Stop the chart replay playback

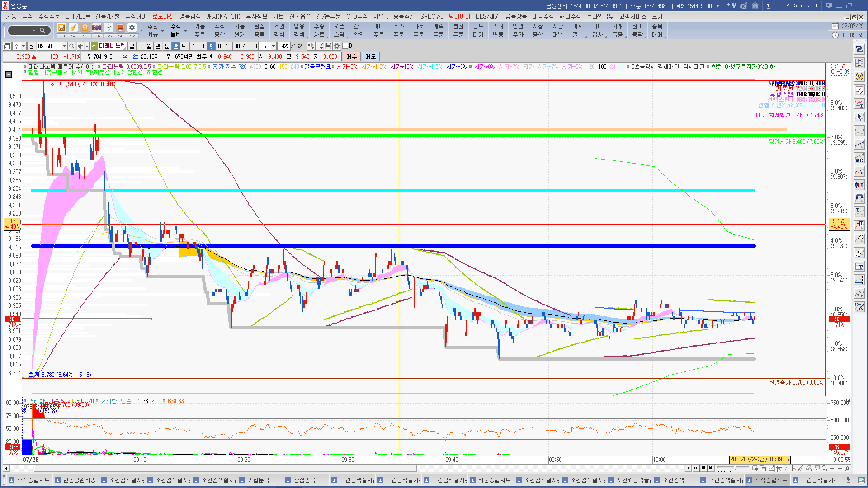[x=703, y=469]
